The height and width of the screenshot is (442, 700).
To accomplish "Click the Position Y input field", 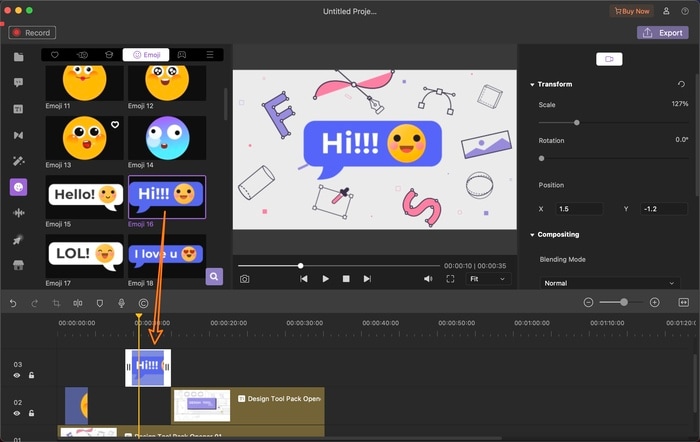I will (x=663, y=209).
